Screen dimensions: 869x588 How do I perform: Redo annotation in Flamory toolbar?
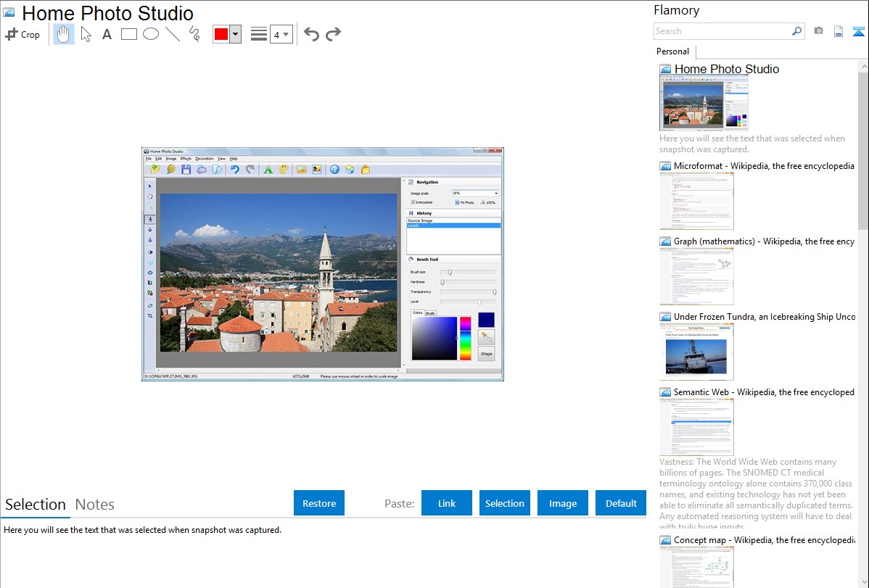tap(333, 34)
